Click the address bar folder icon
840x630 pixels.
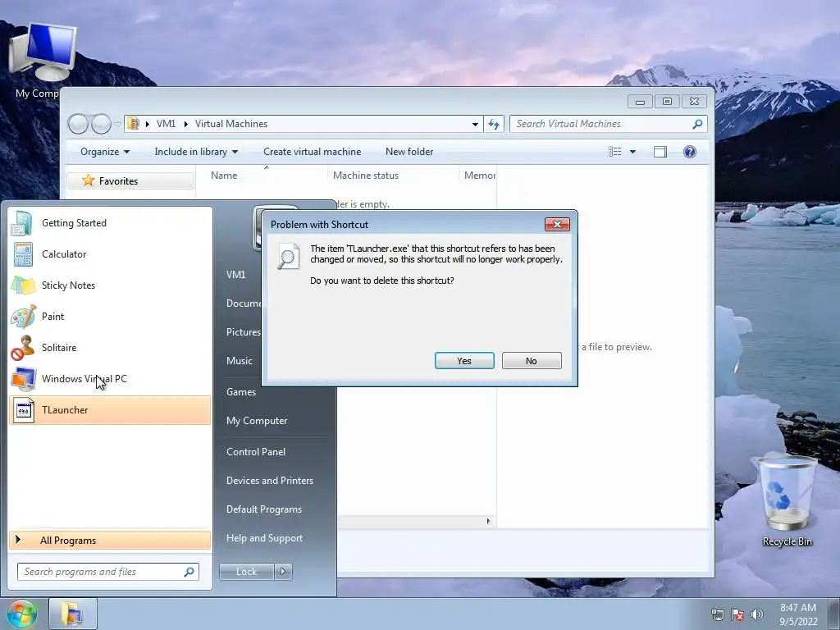[134, 124]
